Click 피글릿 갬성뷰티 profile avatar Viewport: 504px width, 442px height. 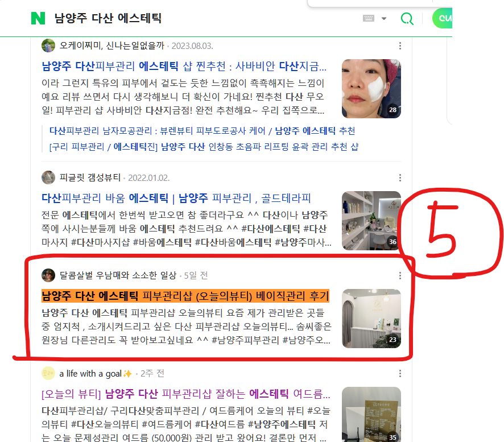pos(48,177)
